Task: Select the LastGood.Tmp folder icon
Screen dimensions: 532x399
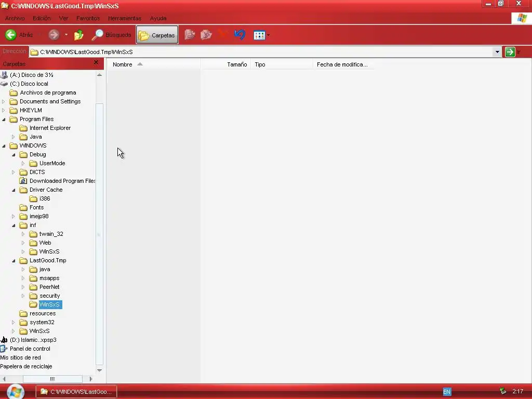Action: (x=23, y=260)
